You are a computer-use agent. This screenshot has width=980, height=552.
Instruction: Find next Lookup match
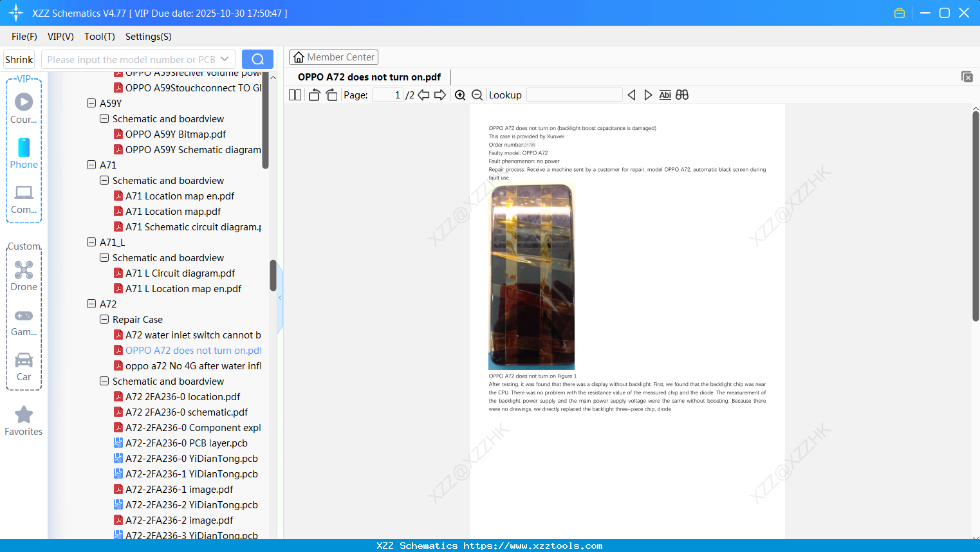[648, 95]
